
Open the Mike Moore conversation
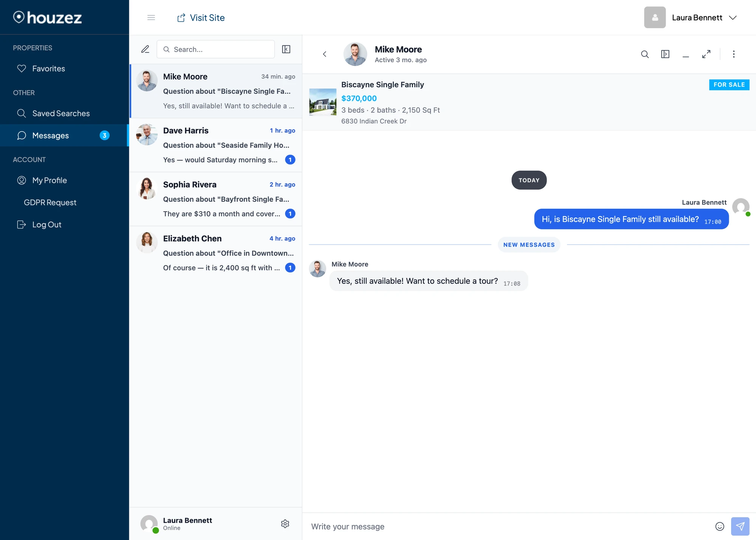[216, 91]
